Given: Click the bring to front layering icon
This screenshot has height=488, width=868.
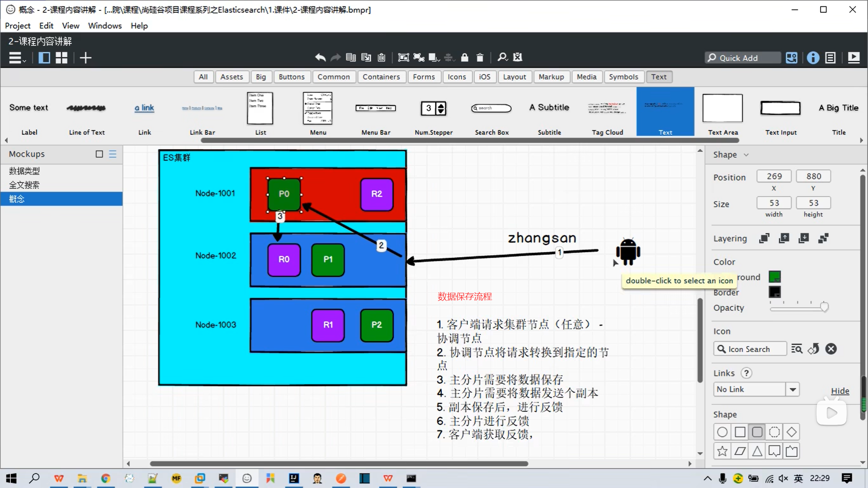Looking at the screenshot, I should (x=764, y=238).
